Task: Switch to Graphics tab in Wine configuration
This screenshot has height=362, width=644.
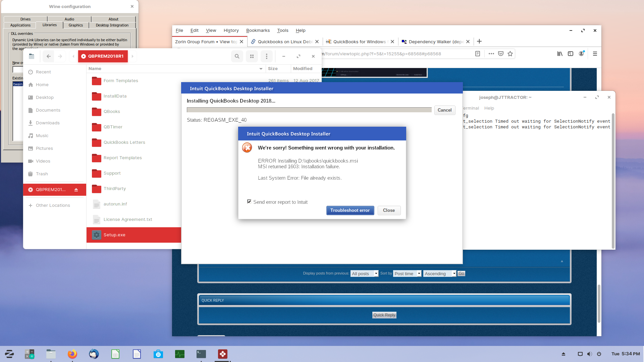Action: 75,25
